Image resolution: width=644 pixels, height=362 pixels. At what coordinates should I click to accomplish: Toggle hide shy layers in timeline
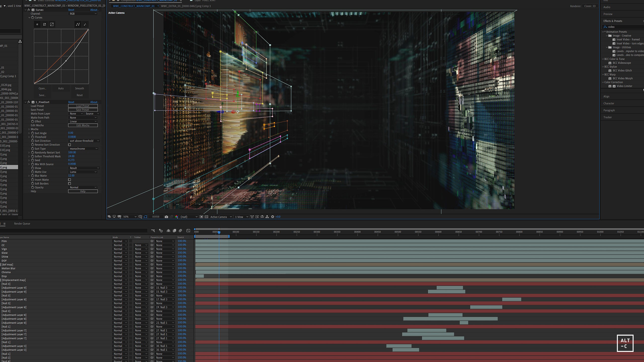click(x=168, y=231)
